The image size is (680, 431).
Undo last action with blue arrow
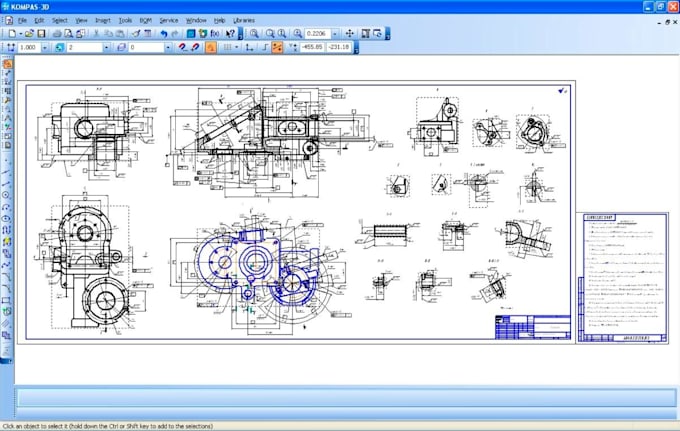click(x=163, y=33)
